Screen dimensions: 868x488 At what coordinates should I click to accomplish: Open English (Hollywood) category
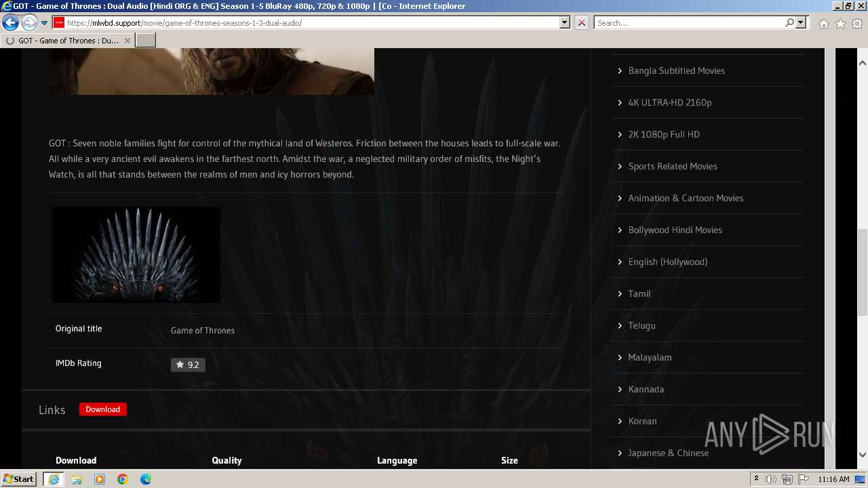[x=667, y=262]
